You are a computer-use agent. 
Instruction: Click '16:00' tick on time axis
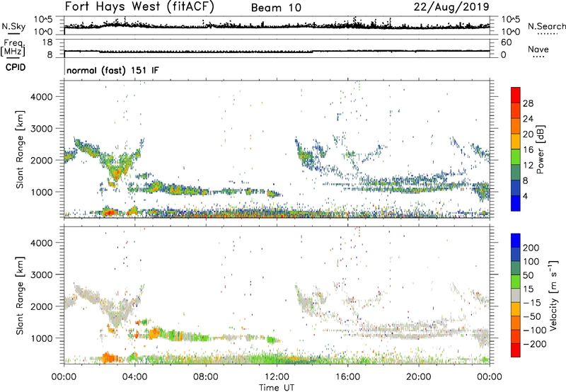tap(347, 376)
